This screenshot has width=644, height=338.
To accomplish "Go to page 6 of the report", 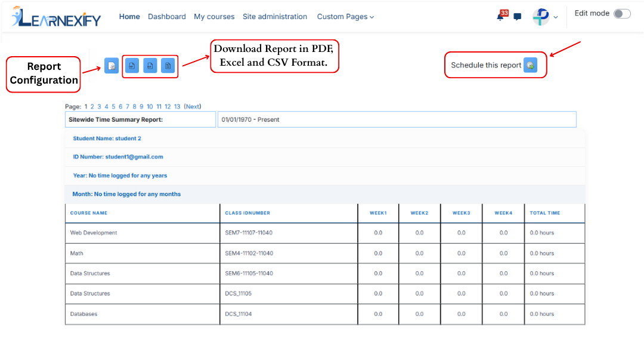I will [120, 106].
